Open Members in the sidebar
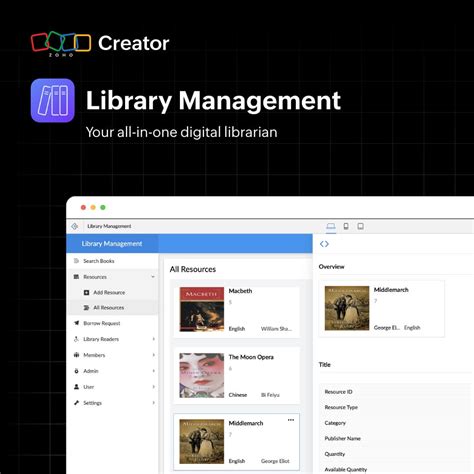The height and width of the screenshot is (474, 474). coord(113,355)
